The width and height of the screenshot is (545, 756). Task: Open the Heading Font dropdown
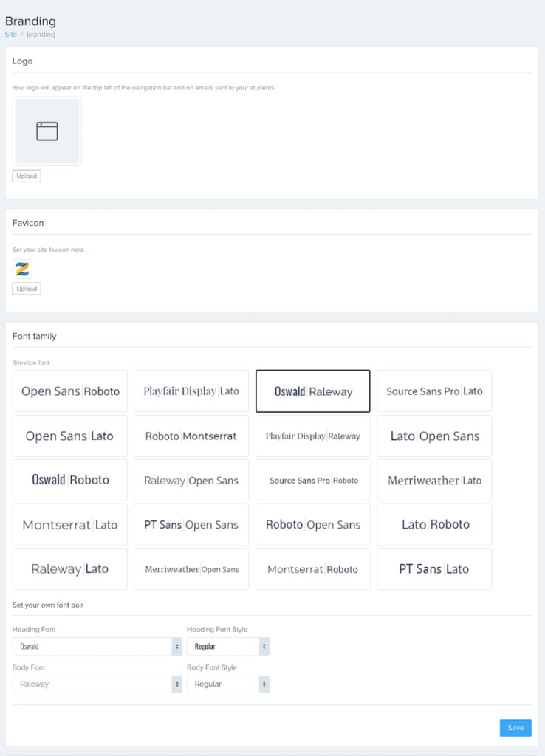click(x=97, y=647)
